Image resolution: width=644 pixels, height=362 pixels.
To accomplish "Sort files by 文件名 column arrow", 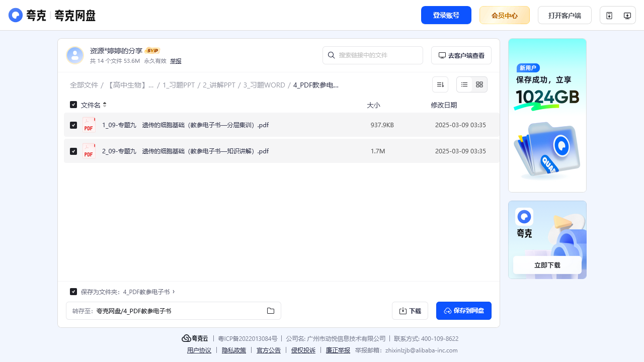I will pyautogui.click(x=105, y=105).
